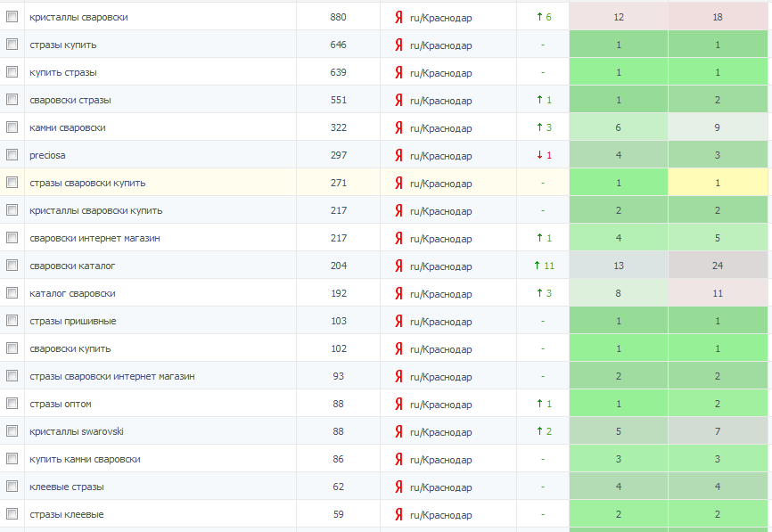The width and height of the screenshot is (772, 532).
Task: Click ru/Краснодар region in стразы клеевые row
Action: pyautogui.click(x=441, y=515)
